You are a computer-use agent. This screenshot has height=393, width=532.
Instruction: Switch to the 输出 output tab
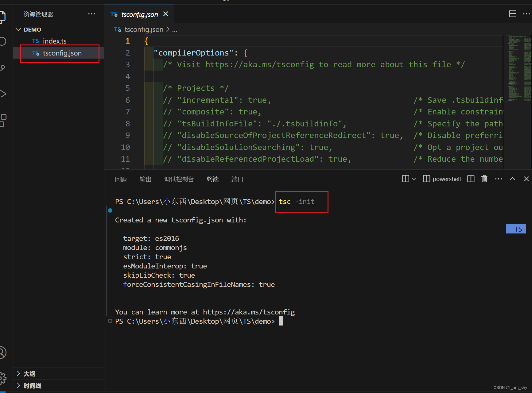click(145, 179)
